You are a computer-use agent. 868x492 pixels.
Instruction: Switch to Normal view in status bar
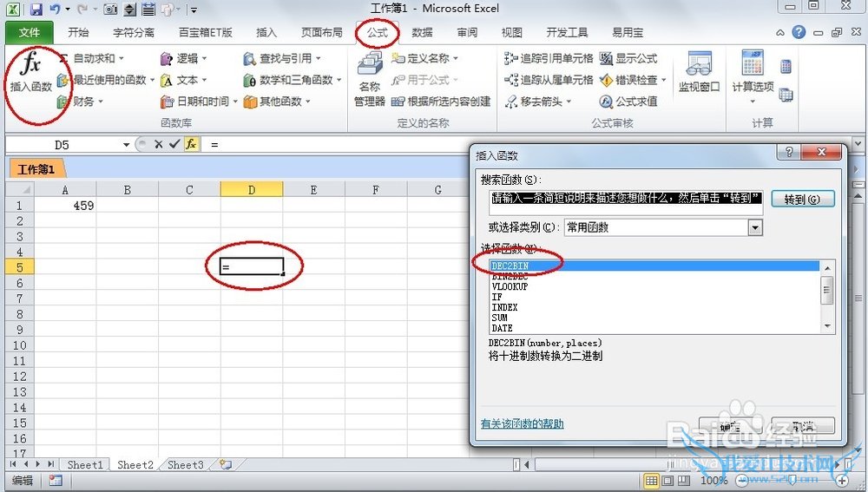coord(652,480)
